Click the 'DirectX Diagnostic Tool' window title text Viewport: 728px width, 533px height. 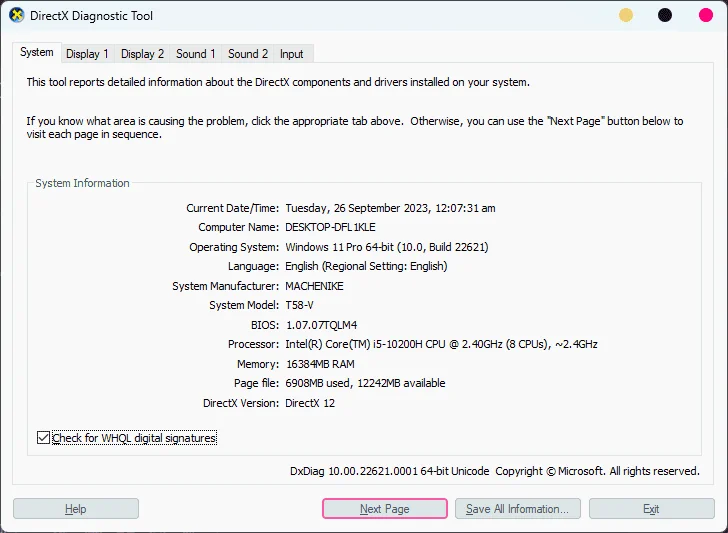[x=91, y=16]
